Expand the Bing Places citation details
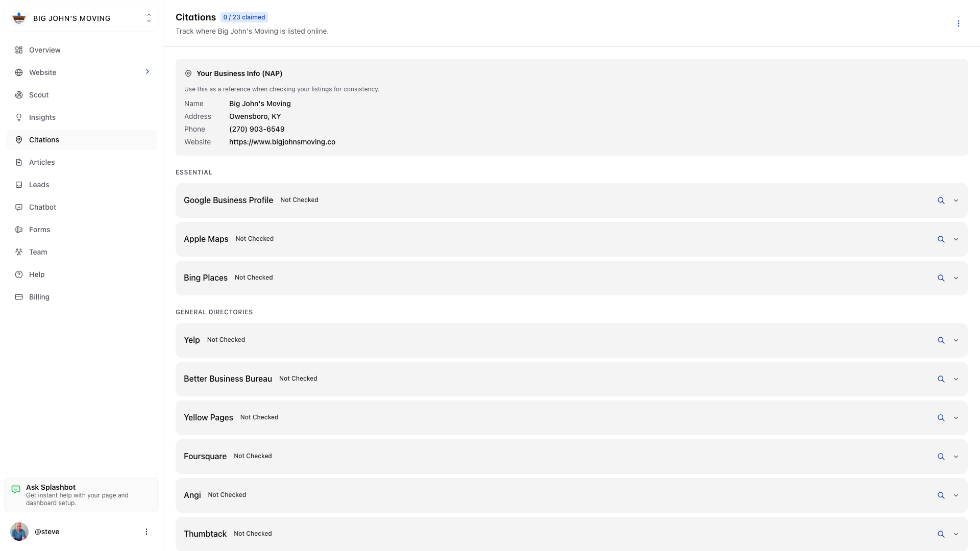This screenshot has width=980, height=551. (x=955, y=278)
